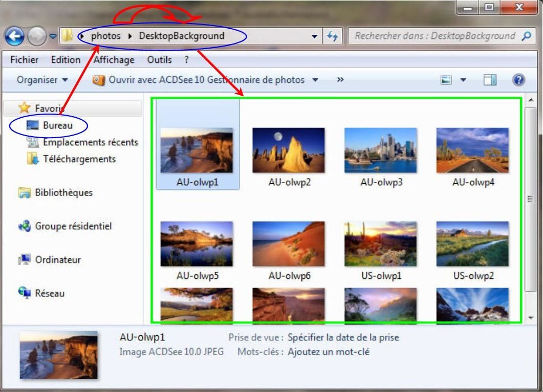Select the AU-olwp4 road thumbnail
This screenshot has width=543, height=392.
tap(472, 150)
